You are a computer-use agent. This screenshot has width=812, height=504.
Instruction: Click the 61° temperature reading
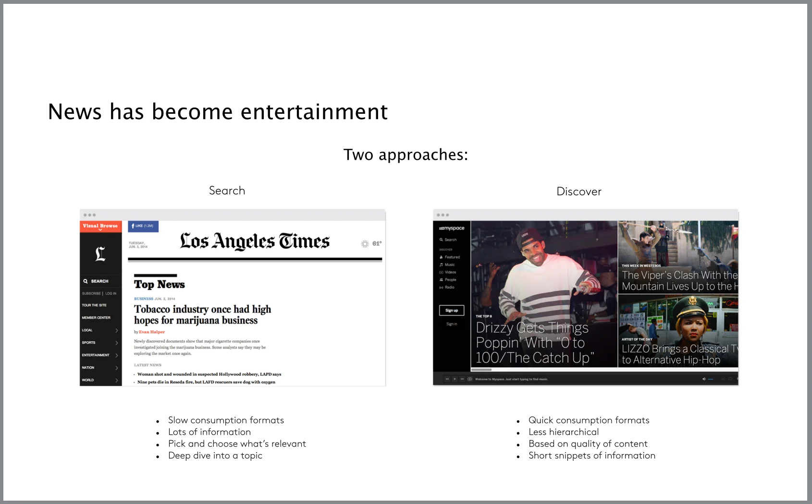pyautogui.click(x=377, y=244)
